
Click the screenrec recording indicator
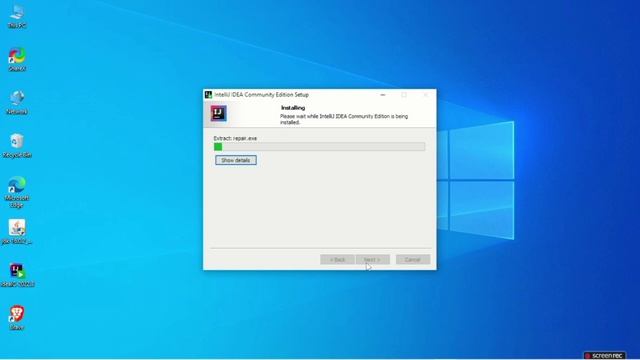pos(604,356)
